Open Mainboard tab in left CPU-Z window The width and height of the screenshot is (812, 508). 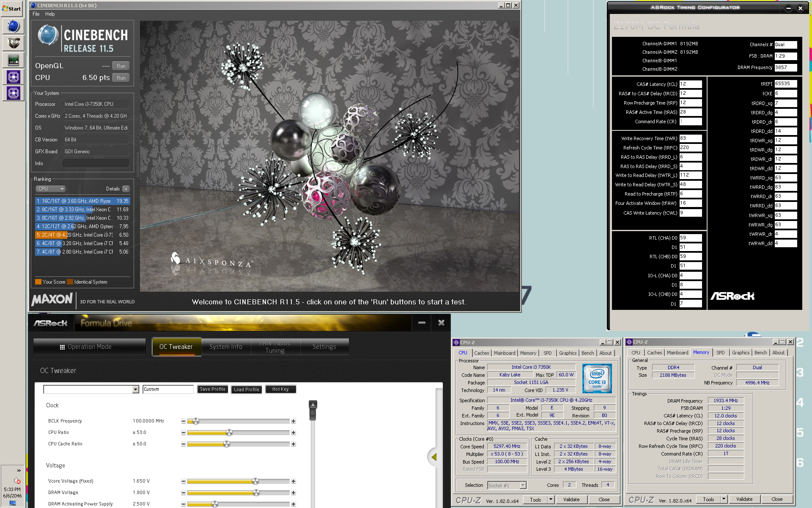pos(505,353)
